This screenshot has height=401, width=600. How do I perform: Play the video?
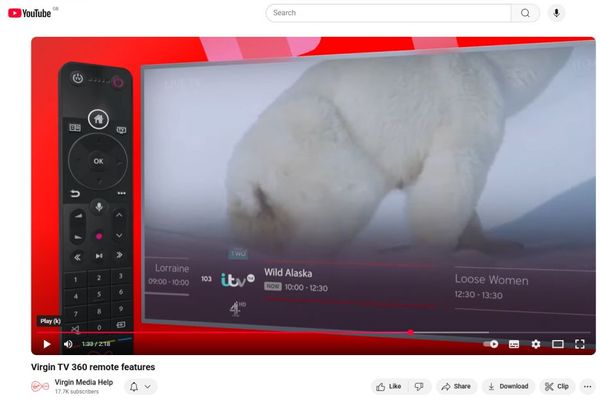[46, 344]
